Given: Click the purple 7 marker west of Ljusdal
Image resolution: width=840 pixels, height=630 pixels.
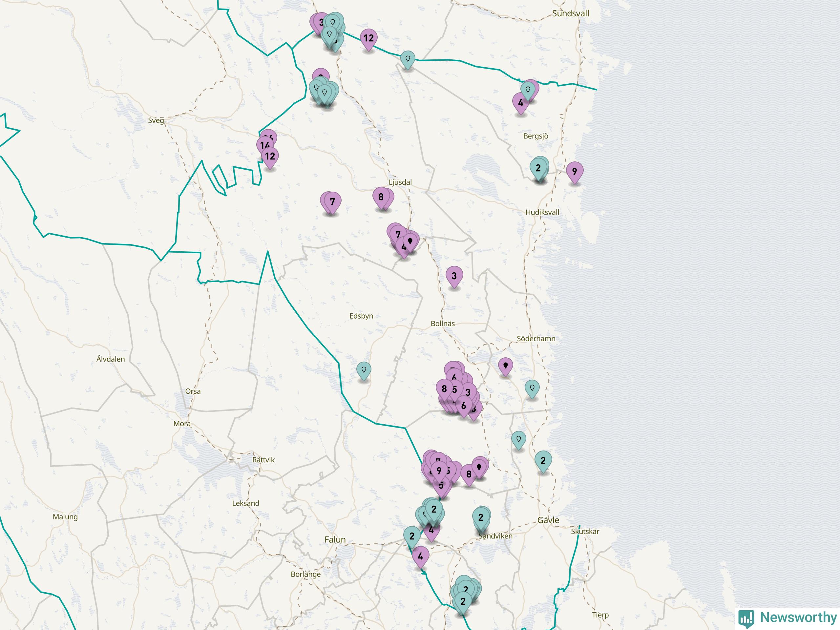Looking at the screenshot, I should tap(332, 202).
